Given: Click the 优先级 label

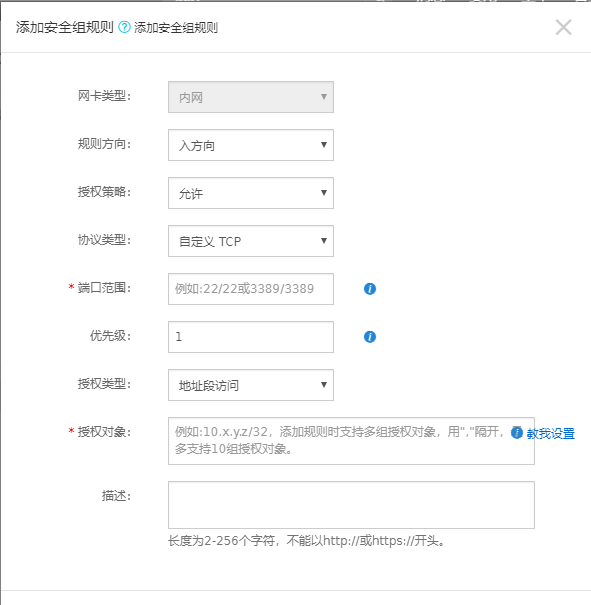Looking at the screenshot, I should coord(110,336).
